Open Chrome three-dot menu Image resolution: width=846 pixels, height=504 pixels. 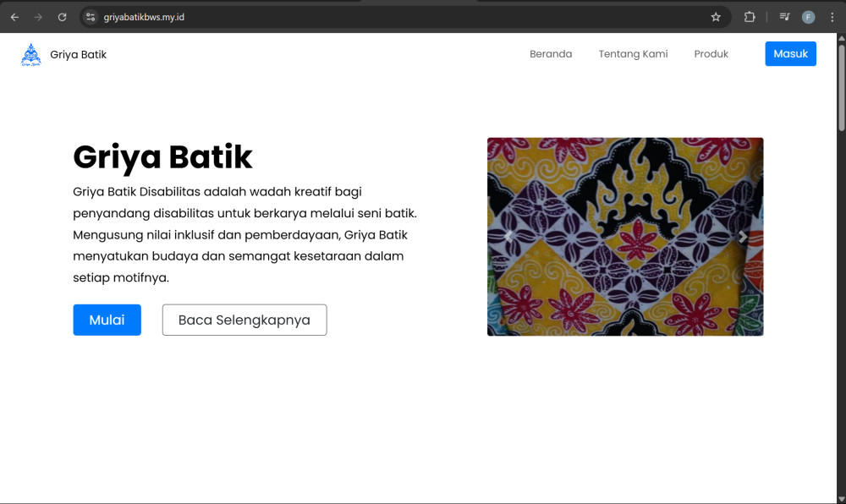click(x=832, y=17)
